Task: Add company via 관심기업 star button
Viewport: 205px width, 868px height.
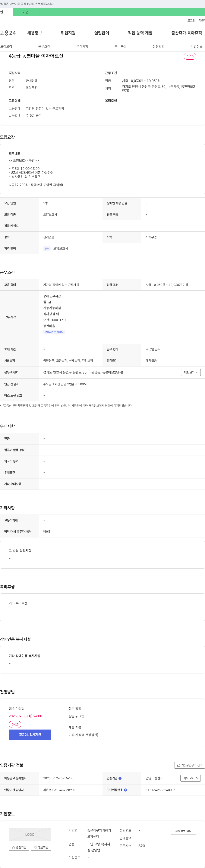Action: 19,847
